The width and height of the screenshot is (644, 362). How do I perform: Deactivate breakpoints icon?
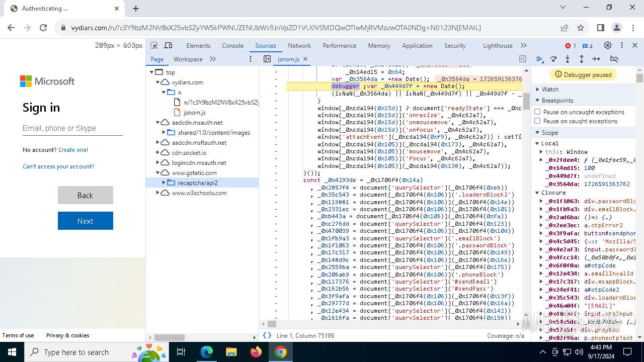pos(614,59)
